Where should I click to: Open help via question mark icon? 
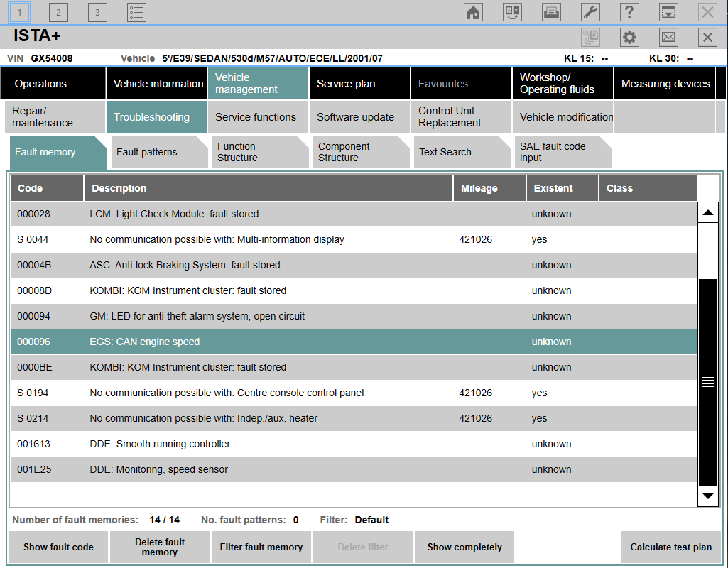[629, 12]
